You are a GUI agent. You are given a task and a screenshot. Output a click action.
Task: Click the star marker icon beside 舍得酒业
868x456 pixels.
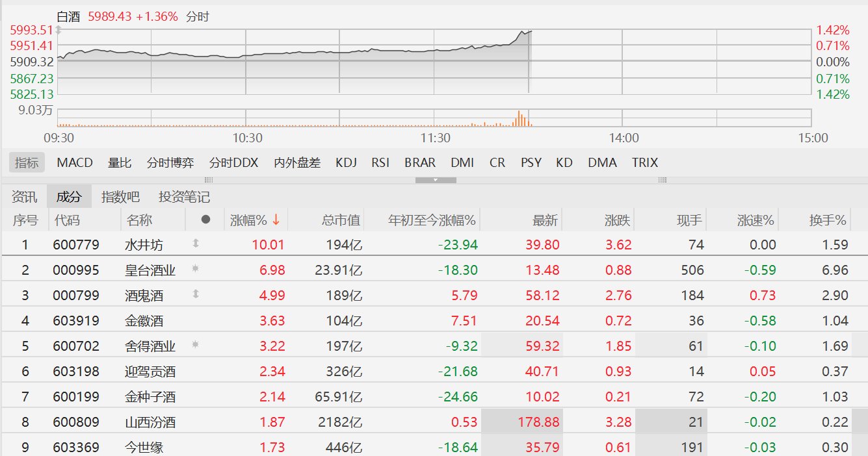pos(194,345)
